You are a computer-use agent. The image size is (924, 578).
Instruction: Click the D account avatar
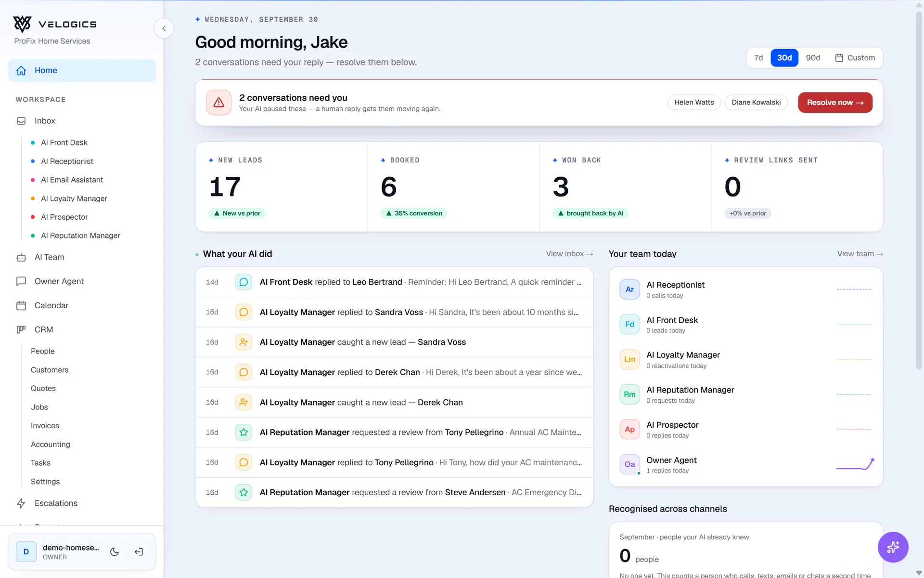click(x=26, y=552)
